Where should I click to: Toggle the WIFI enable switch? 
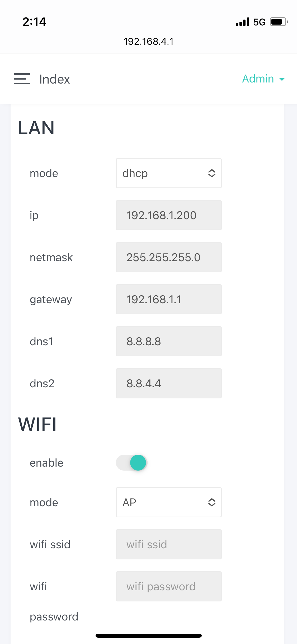131,463
